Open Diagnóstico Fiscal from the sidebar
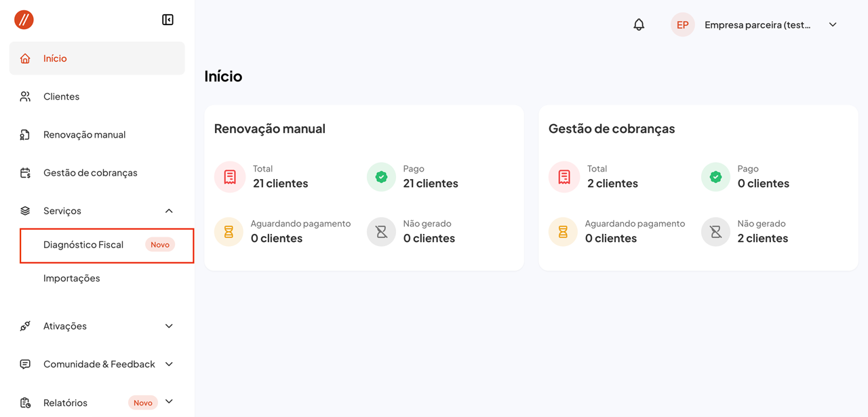Screen dimensions: 868x417 coord(83,245)
